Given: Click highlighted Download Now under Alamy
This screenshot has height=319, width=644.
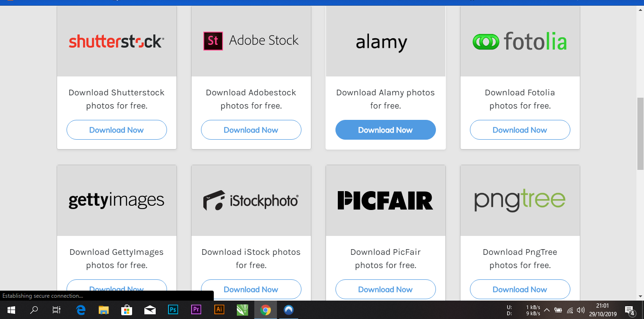Looking at the screenshot, I should pyautogui.click(x=385, y=130).
